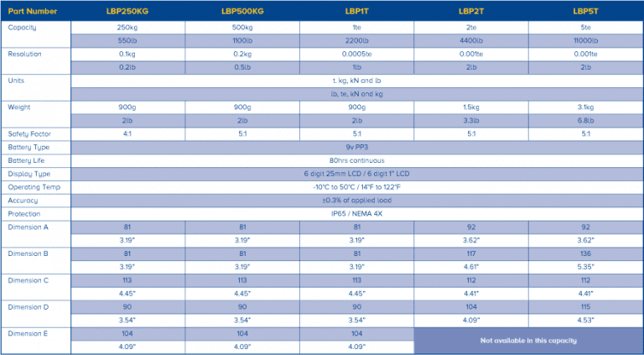Select the 1100lb capacity value
Screen dimensions: 644x355
point(242,40)
